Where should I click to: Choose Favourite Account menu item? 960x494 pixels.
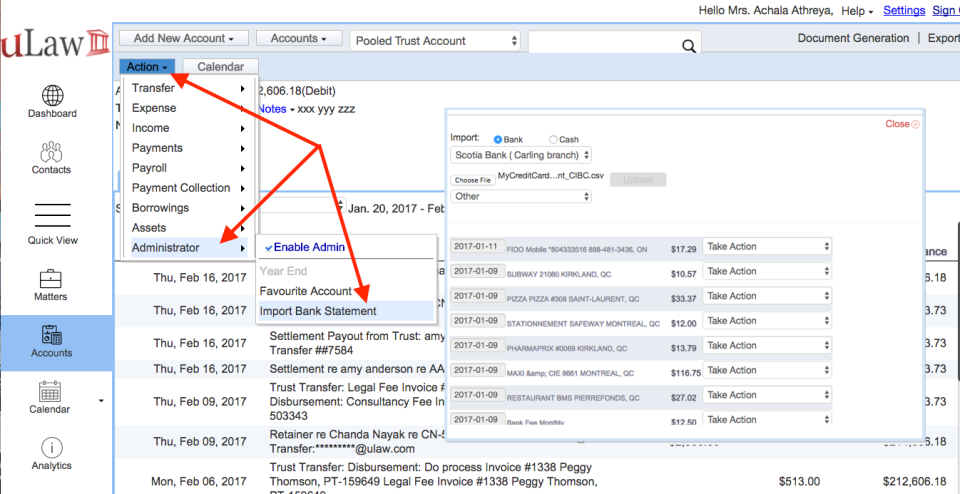click(306, 291)
